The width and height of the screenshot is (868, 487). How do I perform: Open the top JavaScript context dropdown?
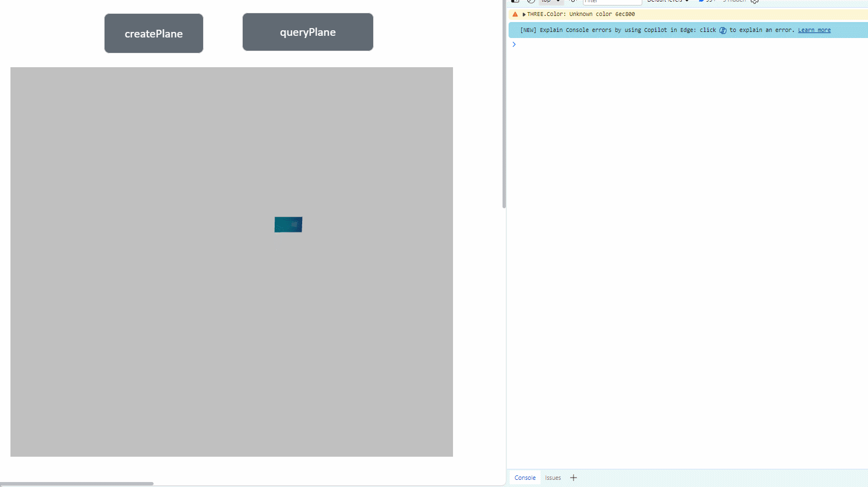click(550, 2)
